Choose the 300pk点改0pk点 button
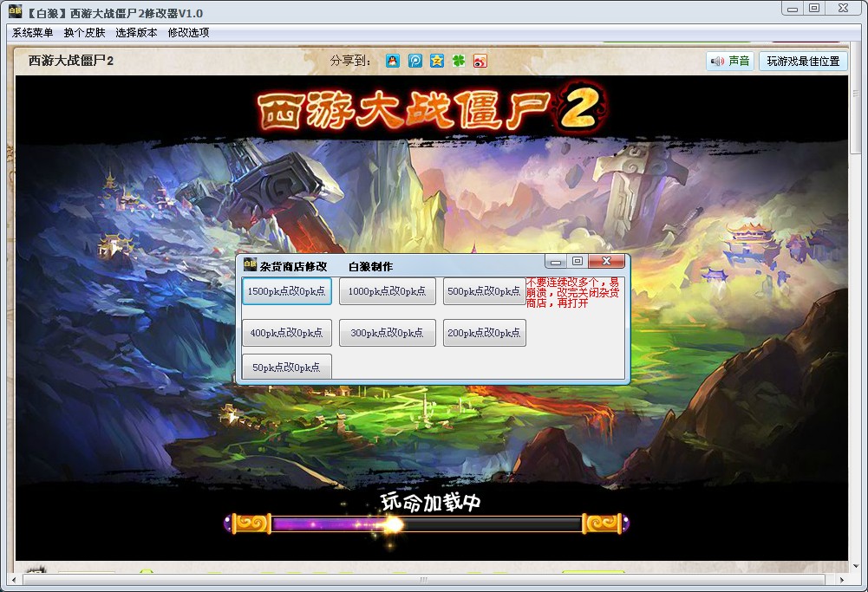 [x=387, y=333]
